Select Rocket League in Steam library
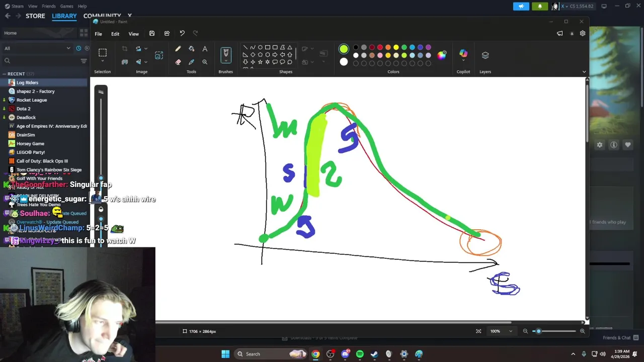The image size is (644, 362). pos(32,100)
